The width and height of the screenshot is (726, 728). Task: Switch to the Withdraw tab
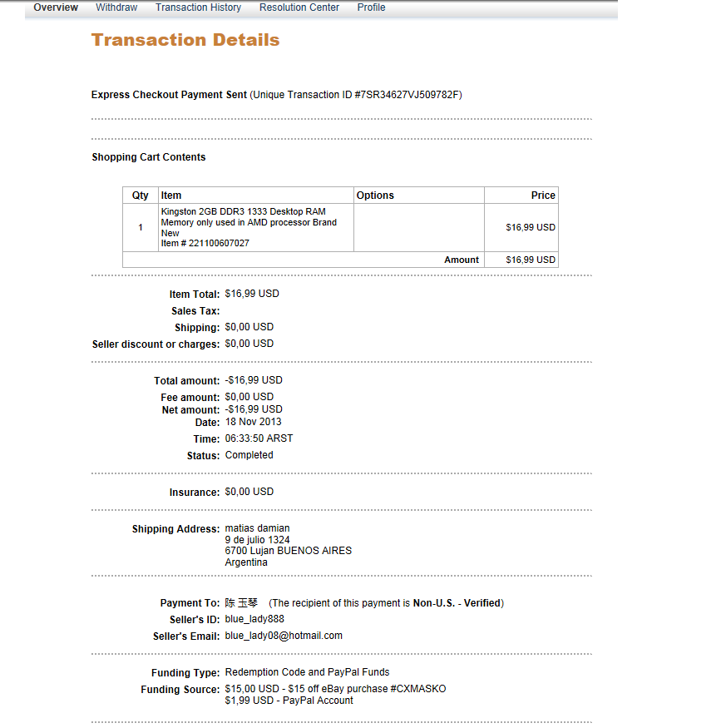[x=116, y=7]
